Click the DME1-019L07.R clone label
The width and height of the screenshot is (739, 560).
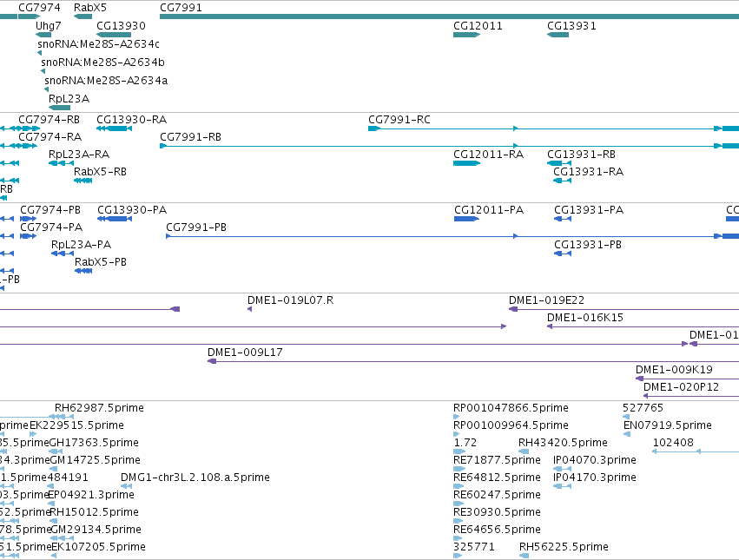(290, 300)
